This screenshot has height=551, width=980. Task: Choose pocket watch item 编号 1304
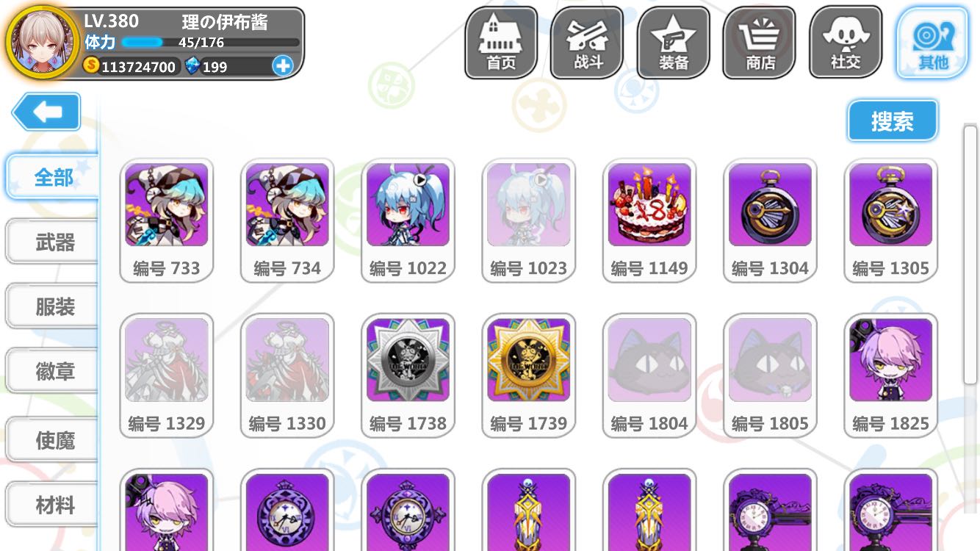[770, 220]
